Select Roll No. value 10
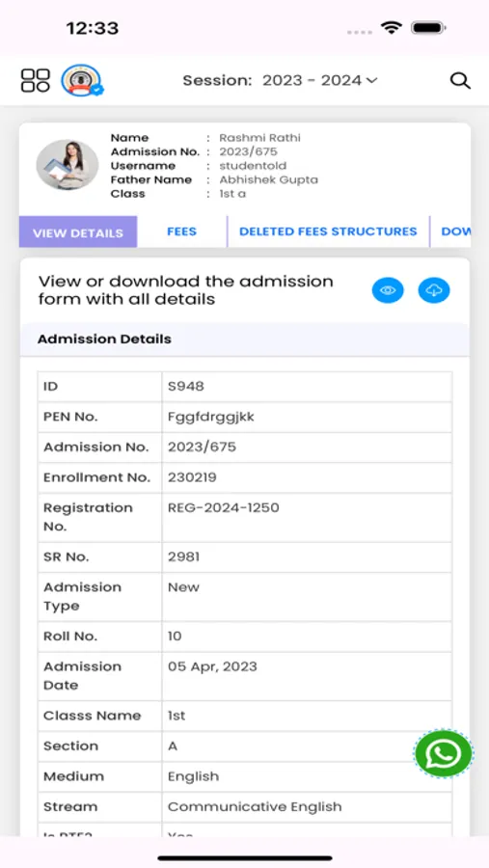 (175, 637)
